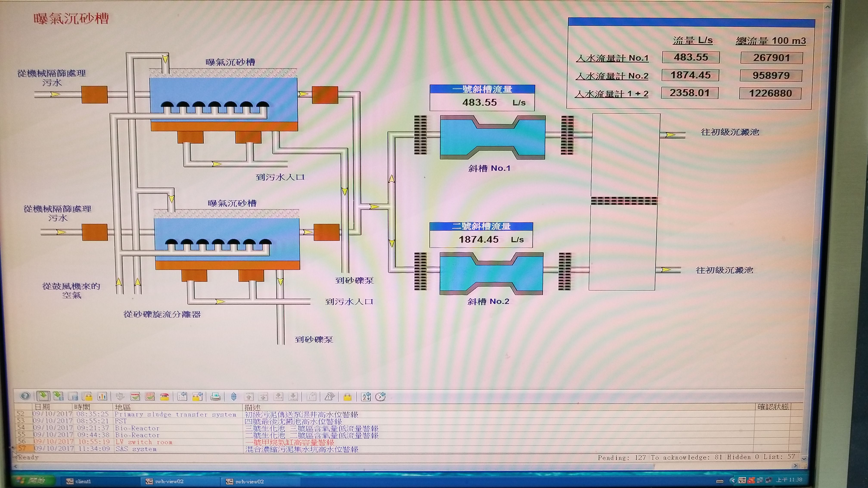Select alarm row 57 SAS system
The image size is (868, 488).
click(135, 449)
